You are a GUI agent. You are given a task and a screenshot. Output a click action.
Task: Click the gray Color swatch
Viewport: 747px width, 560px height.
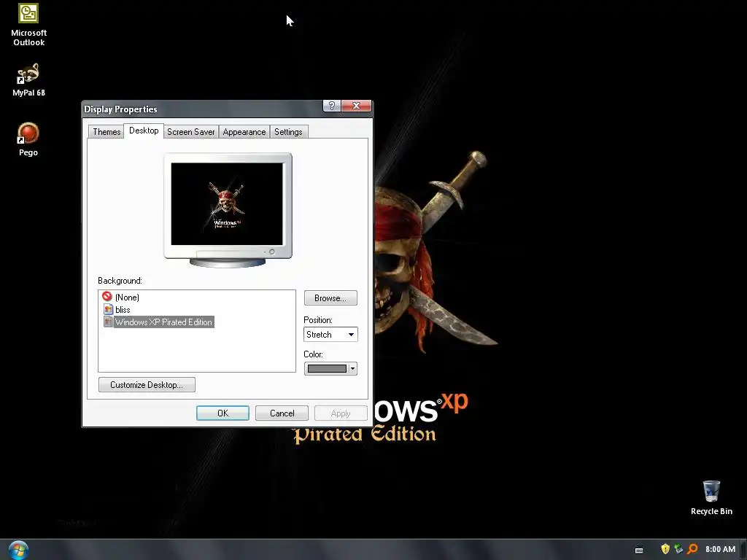[327, 368]
